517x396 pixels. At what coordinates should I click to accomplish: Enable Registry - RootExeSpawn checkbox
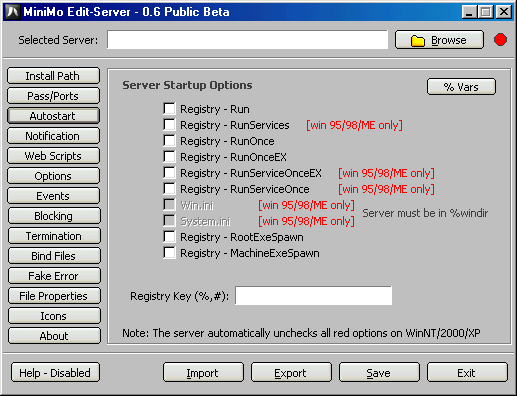point(169,236)
